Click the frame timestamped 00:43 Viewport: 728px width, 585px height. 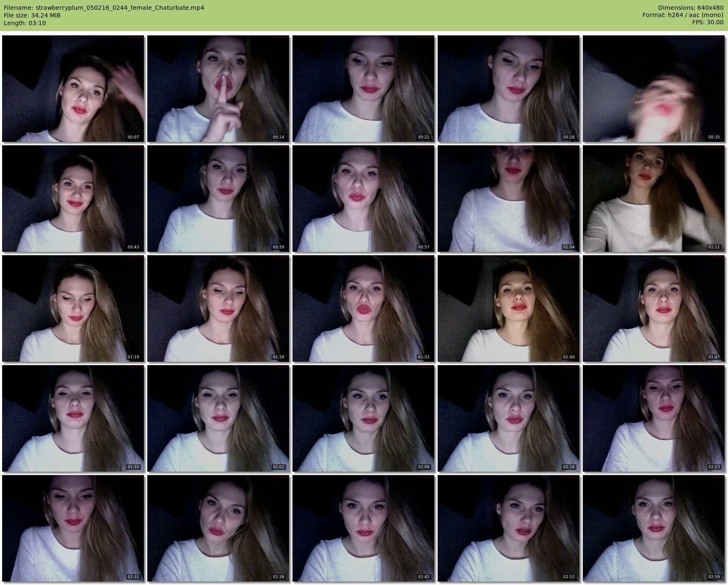(x=73, y=199)
